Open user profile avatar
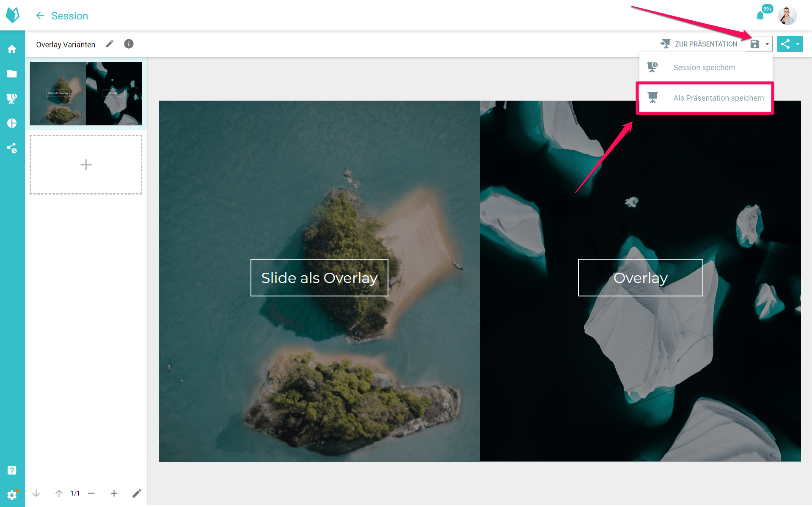 click(787, 16)
